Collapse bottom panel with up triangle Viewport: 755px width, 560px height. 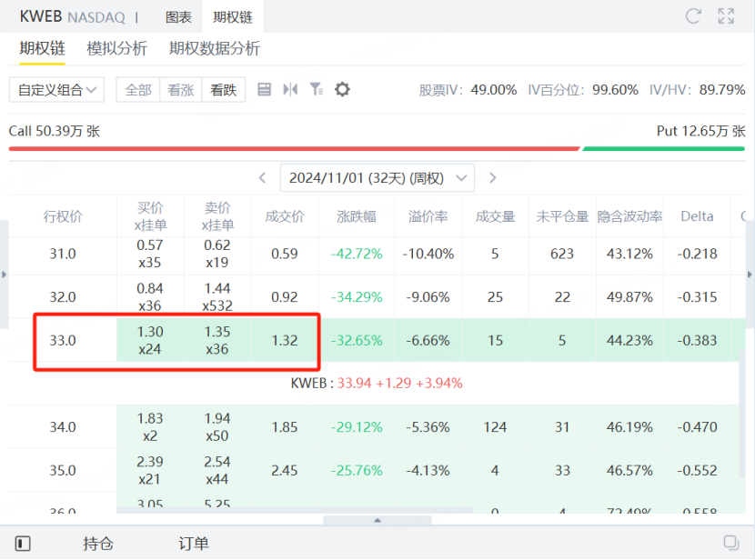coord(377,520)
